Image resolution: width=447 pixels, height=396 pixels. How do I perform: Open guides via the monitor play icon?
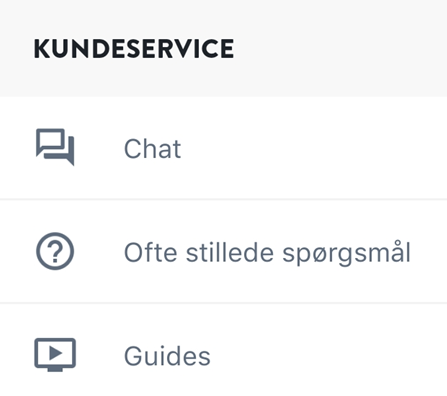click(55, 355)
